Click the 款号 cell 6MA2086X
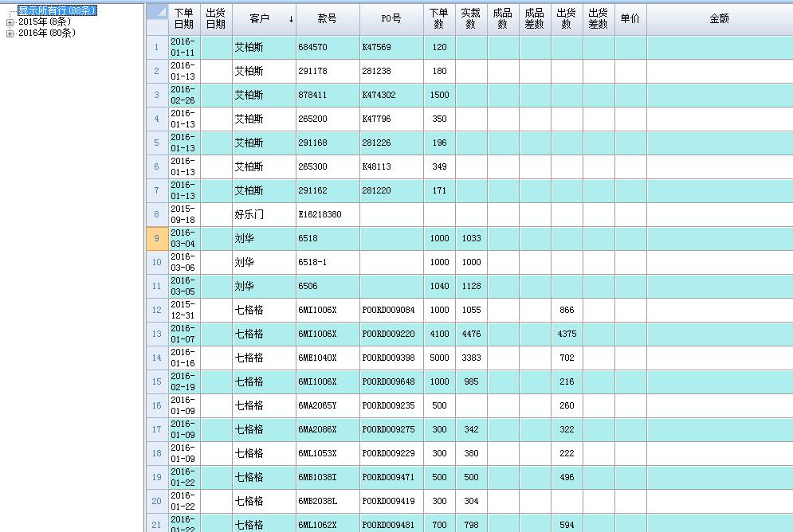Screen dimensions: 793x532 328,429
